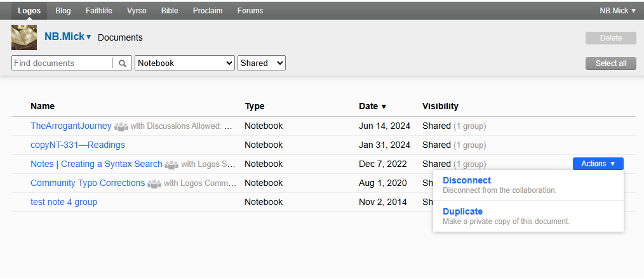Click the search magnifier icon
644x278 pixels.
[x=122, y=63]
